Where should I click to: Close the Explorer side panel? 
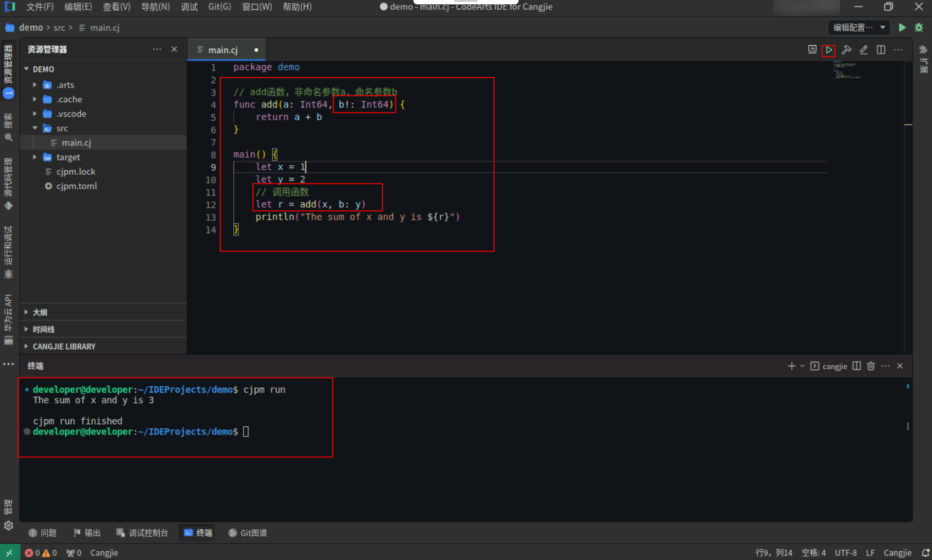174,49
